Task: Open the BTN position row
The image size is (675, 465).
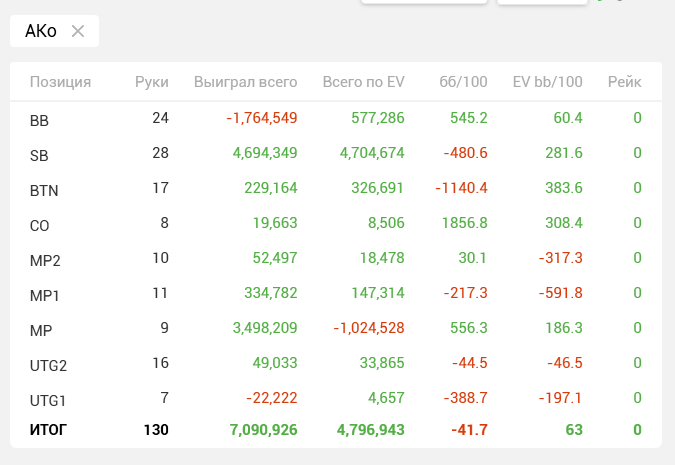Action: tap(42, 190)
